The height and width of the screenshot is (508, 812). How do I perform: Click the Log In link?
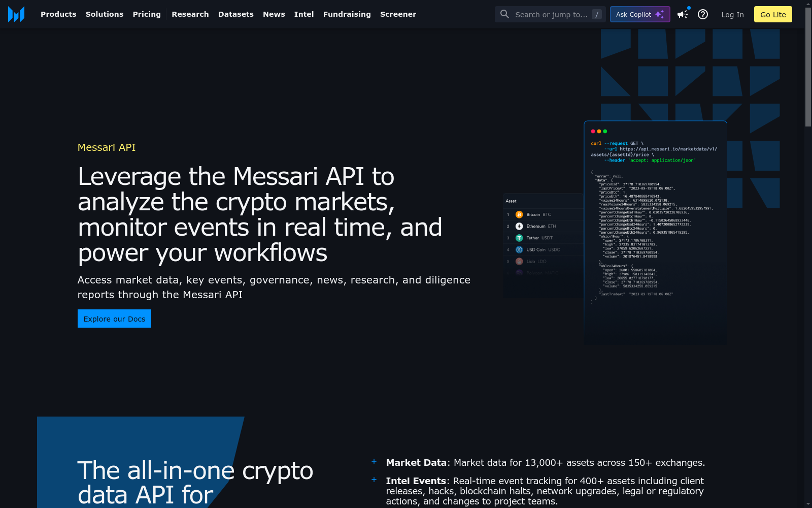(x=732, y=15)
